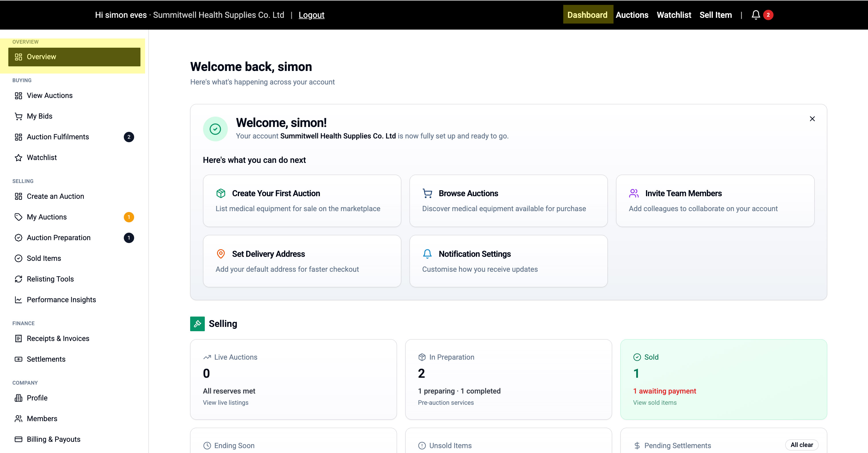The height and width of the screenshot is (453, 868).
Task: Go to Sell Item in the top bar
Action: 715,15
